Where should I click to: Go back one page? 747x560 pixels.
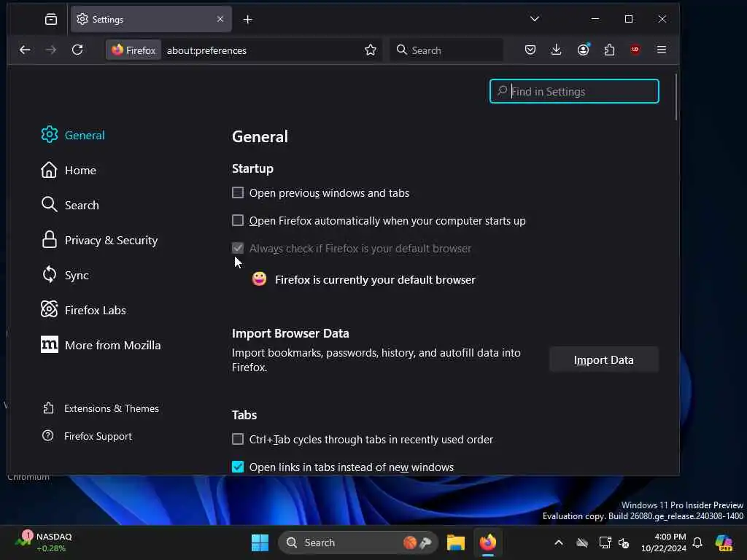point(25,50)
